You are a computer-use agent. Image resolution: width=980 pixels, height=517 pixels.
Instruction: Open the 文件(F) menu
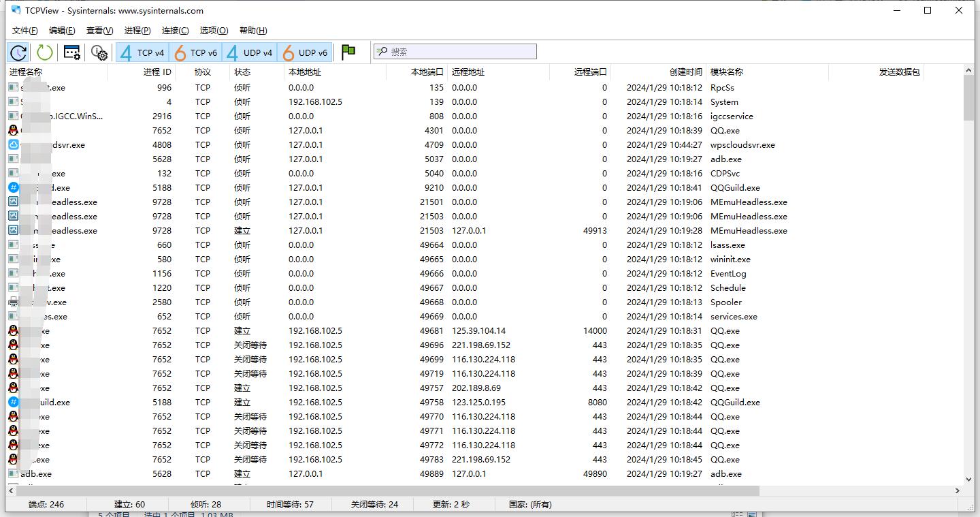[25, 30]
